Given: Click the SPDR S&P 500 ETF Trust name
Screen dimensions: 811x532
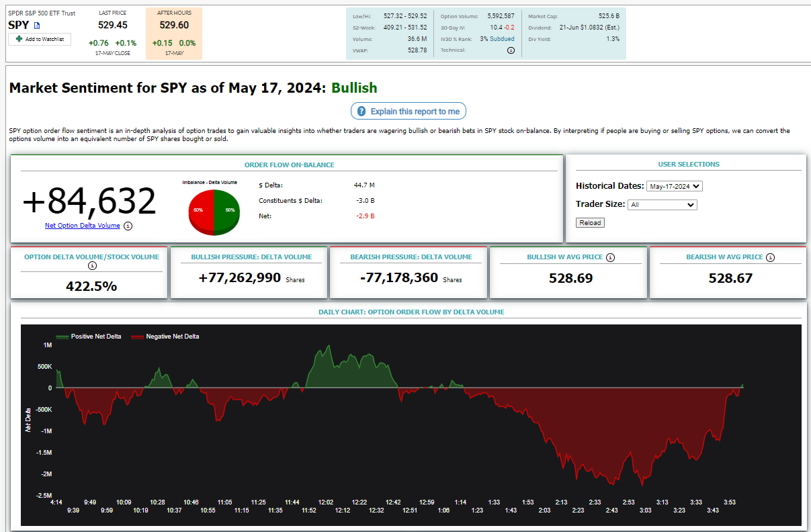Looking at the screenshot, I should [x=42, y=13].
